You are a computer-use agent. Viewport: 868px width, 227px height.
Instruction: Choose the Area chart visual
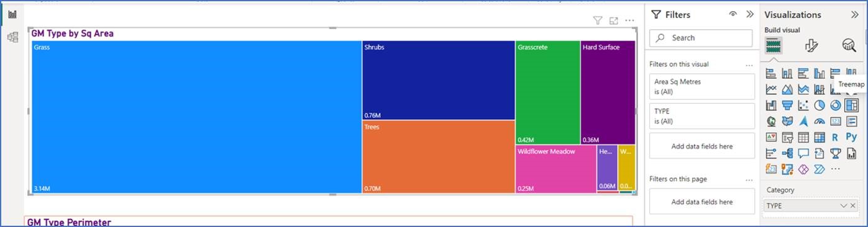(787, 89)
